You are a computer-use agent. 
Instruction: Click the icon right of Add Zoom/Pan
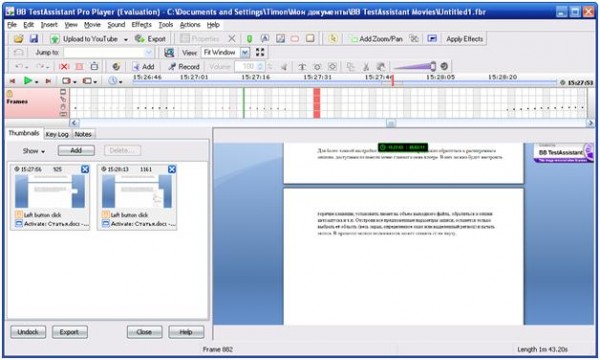(x=414, y=38)
